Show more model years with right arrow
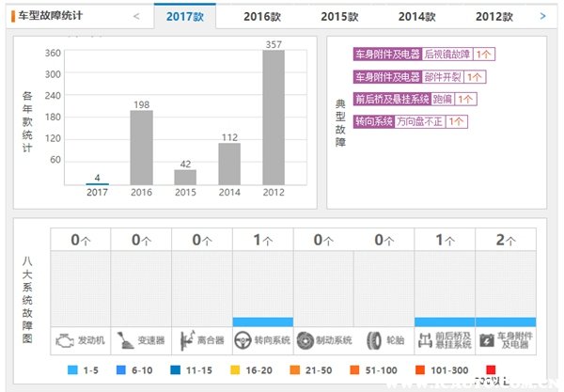This screenshot has width=564, height=392. [x=542, y=16]
